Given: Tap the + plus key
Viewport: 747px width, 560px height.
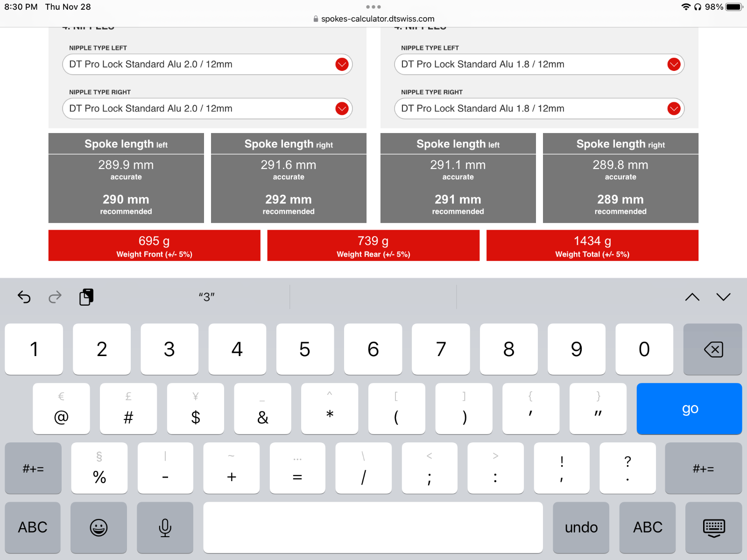Looking at the screenshot, I should [x=232, y=468].
